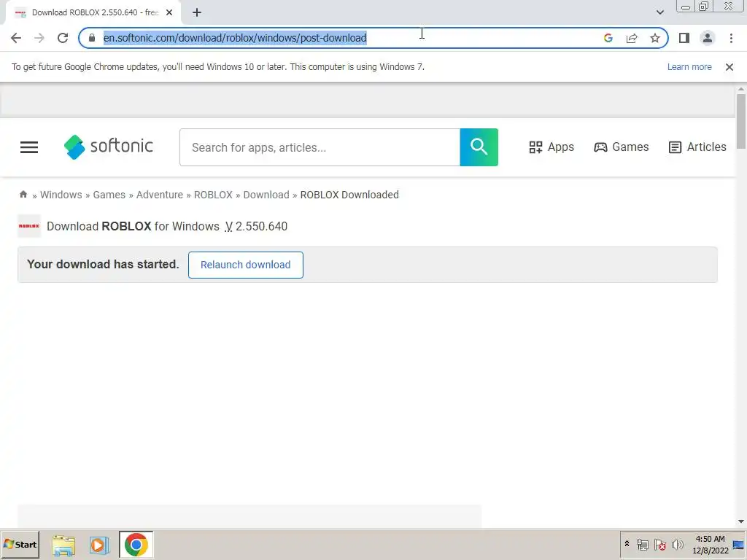Open the Action Center flag icon
The image size is (747, 560).
[659, 544]
